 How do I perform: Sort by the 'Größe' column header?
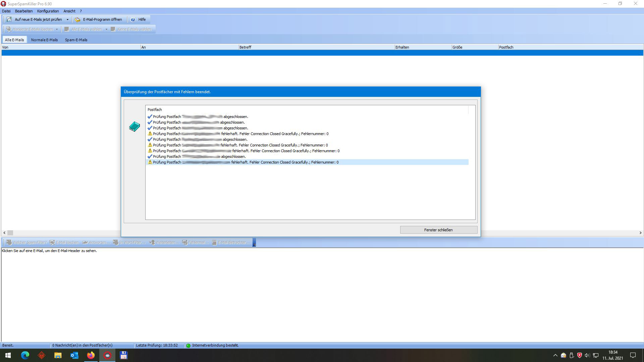475,47
